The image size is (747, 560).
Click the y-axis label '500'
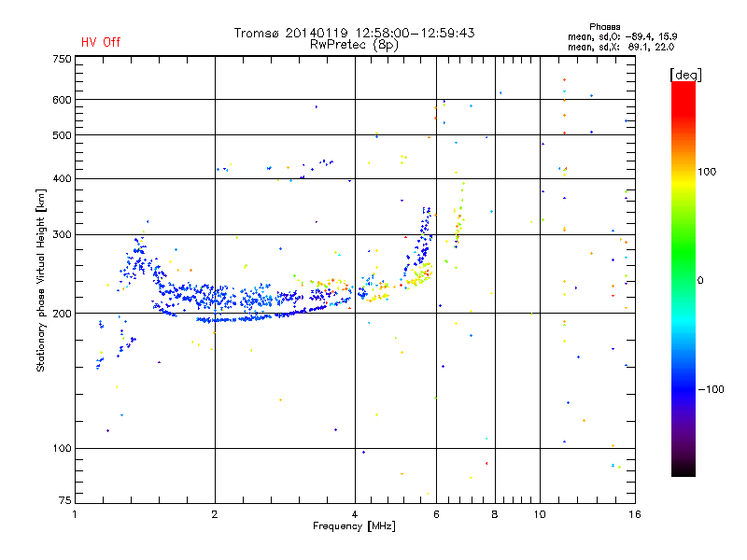(62, 135)
